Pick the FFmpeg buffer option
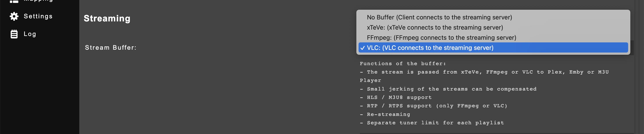644x134 pixels. [441, 38]
